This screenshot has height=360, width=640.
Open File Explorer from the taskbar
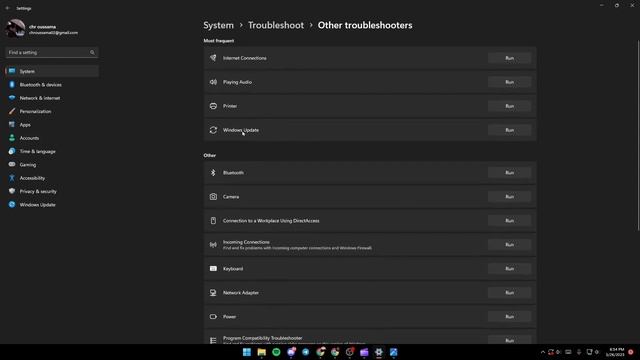coord(262,352)
